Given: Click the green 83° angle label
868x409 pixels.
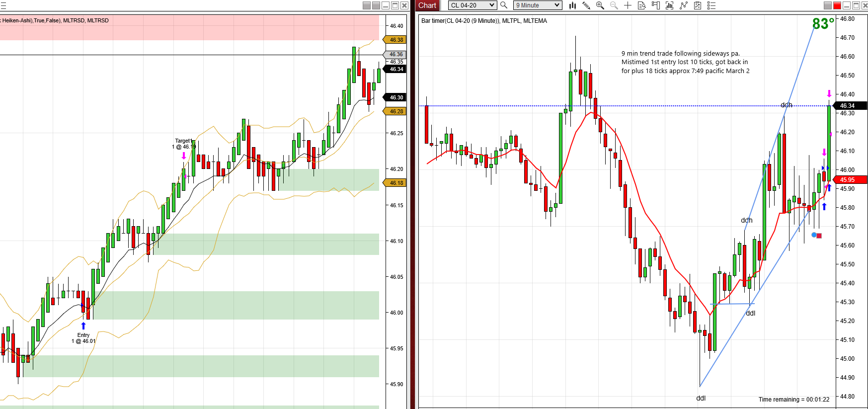Looking at the screenshot, I should [x=823, y=23].
